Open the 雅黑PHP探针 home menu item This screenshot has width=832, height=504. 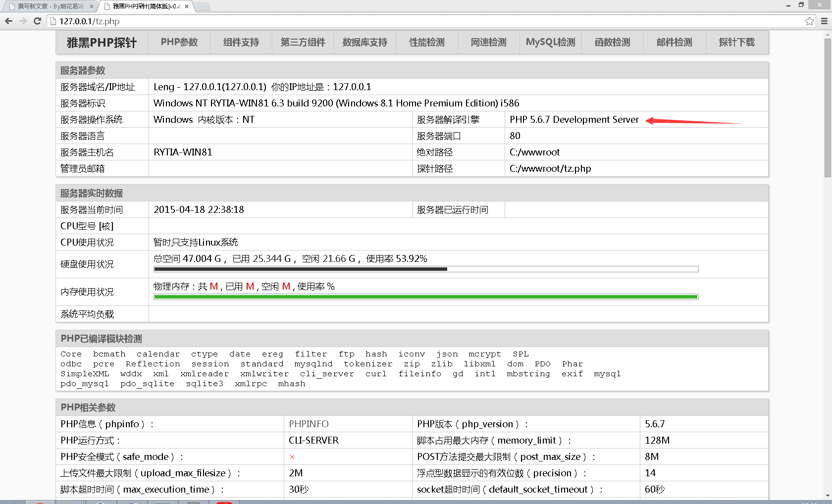tap(102, 43)
